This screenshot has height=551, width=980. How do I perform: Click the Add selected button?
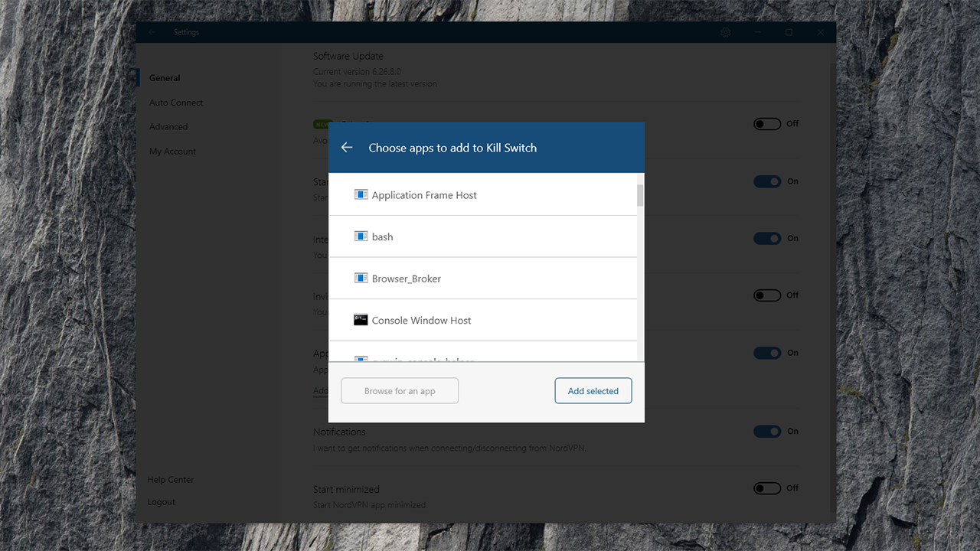593,391
